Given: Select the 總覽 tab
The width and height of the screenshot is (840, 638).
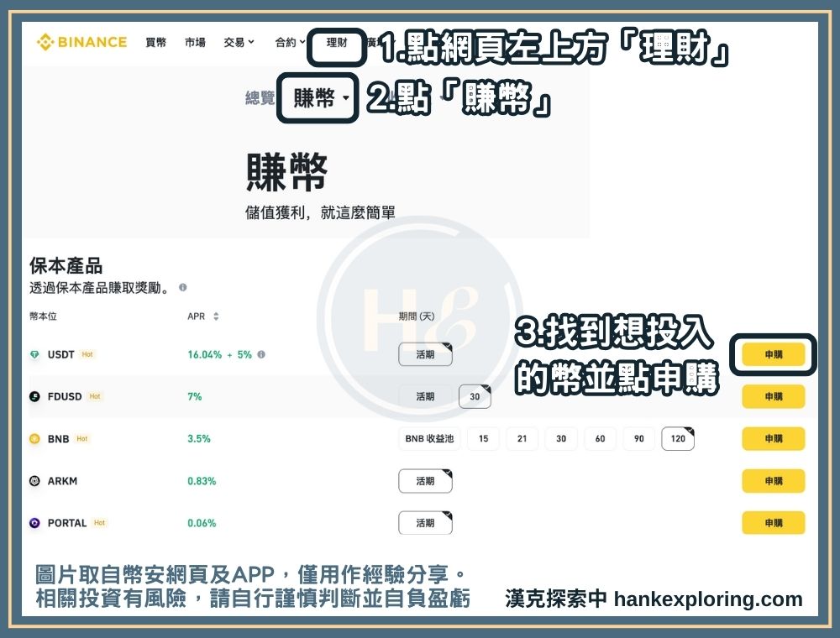Looking at the screenshot, I should 260,98.
